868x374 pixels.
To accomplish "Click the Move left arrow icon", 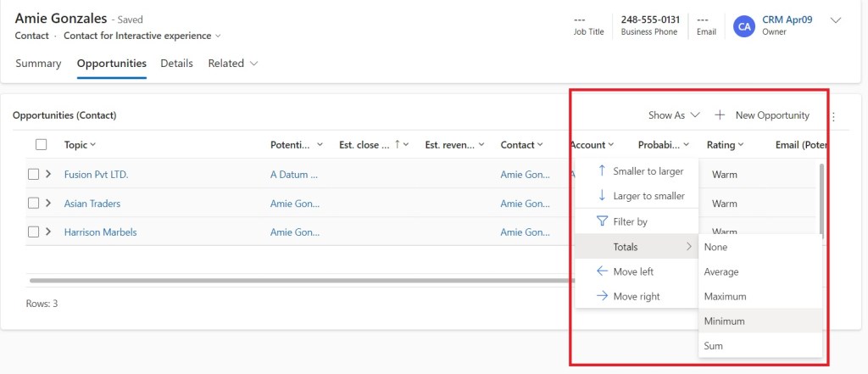I will tap(602, 271).
